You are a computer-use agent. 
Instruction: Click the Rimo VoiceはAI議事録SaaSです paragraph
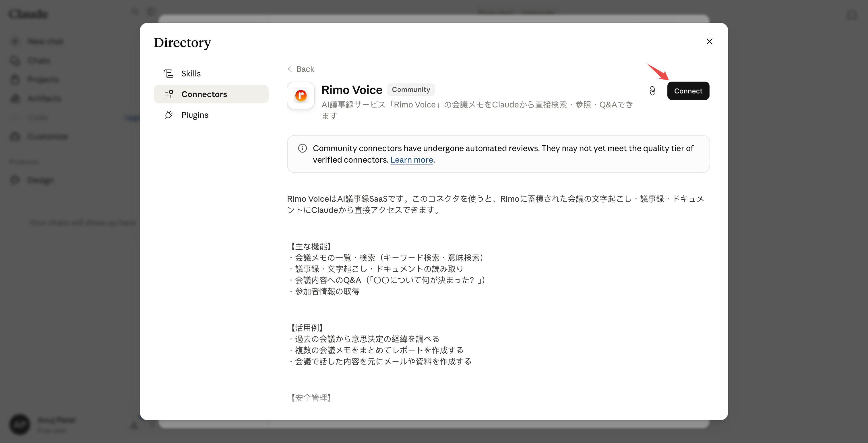[495, 204]
